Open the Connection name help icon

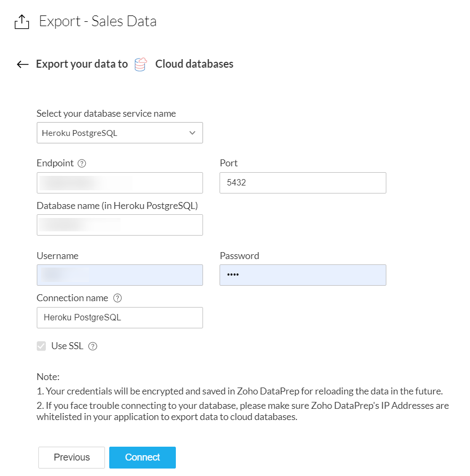click(118, 298)
